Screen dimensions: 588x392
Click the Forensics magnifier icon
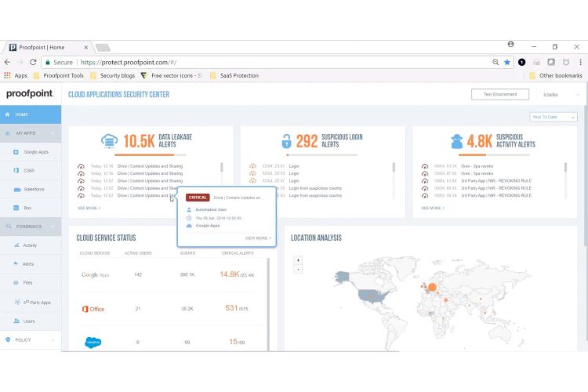[9, 227]
